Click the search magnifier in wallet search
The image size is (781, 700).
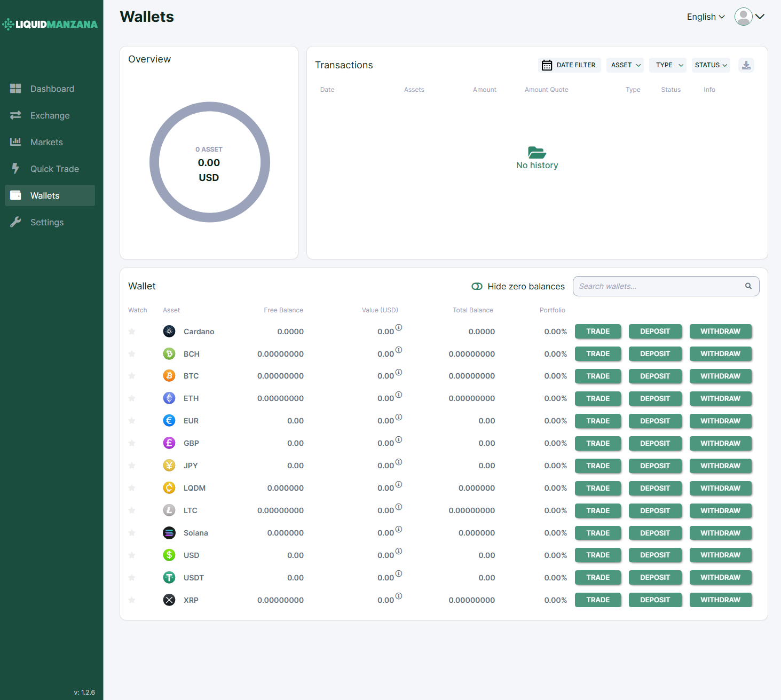(748, 286)
